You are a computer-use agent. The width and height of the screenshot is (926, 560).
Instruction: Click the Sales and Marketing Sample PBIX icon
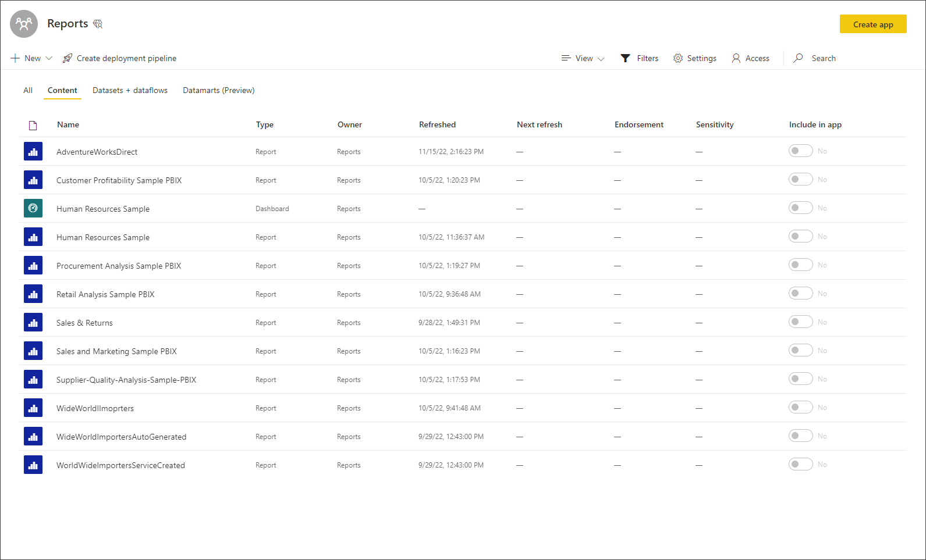(x=33, y=351)
